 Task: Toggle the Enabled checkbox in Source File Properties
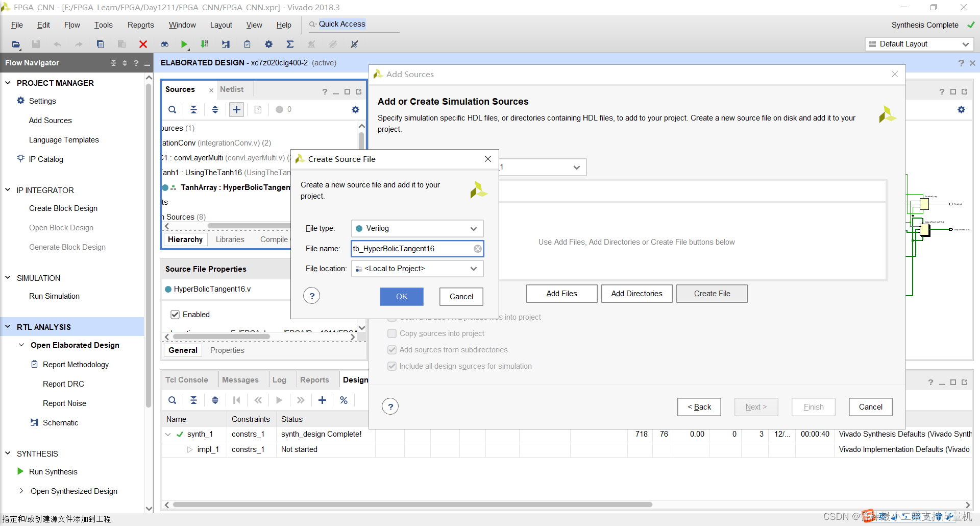pos(175,315)
